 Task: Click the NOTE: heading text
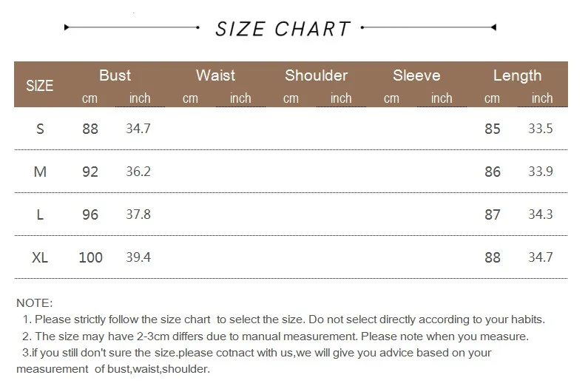point(34,303)
